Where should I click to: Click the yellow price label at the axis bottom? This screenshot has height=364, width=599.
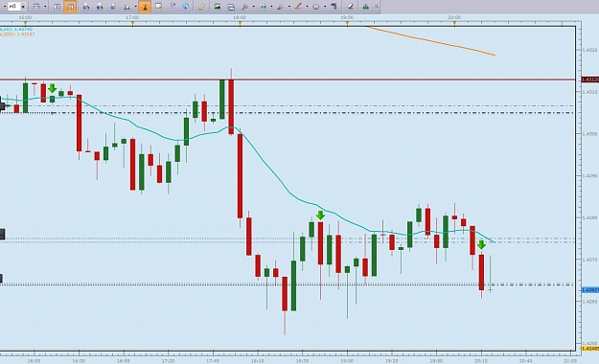(x=589, y=349)
